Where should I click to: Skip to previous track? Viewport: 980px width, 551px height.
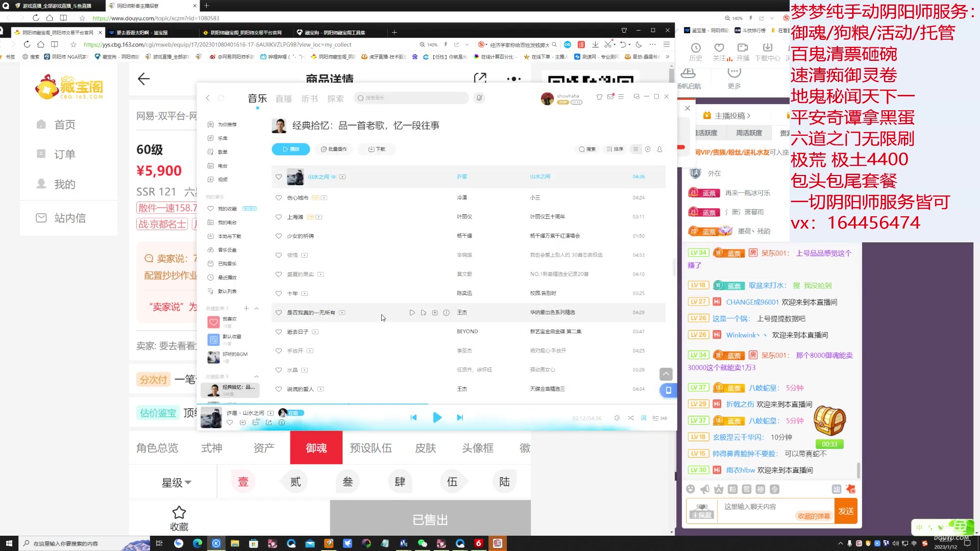(413, 417)
